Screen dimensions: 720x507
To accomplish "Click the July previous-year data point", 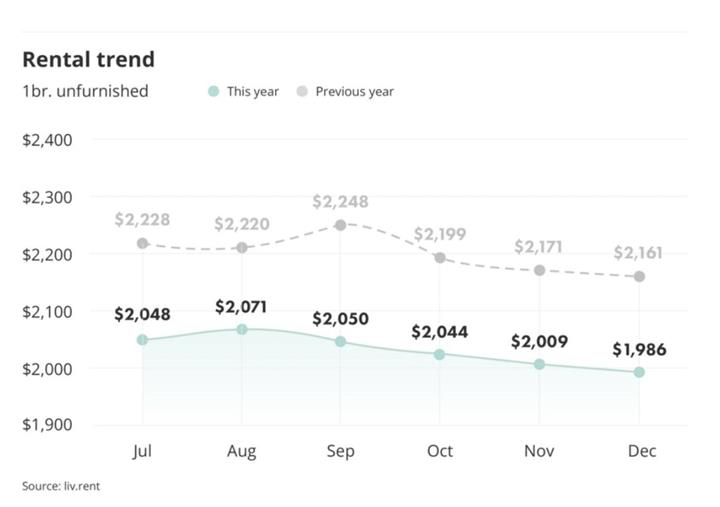I will 143,243.
